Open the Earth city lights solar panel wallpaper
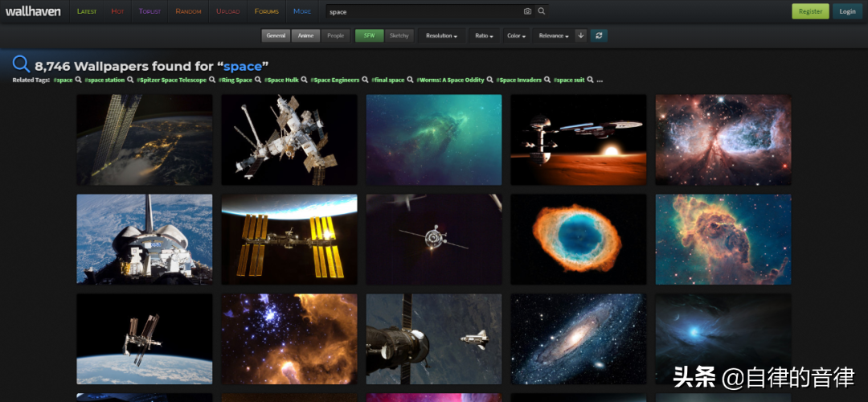The height and width of the screenshot is (402, 868). tap(145, 140)
